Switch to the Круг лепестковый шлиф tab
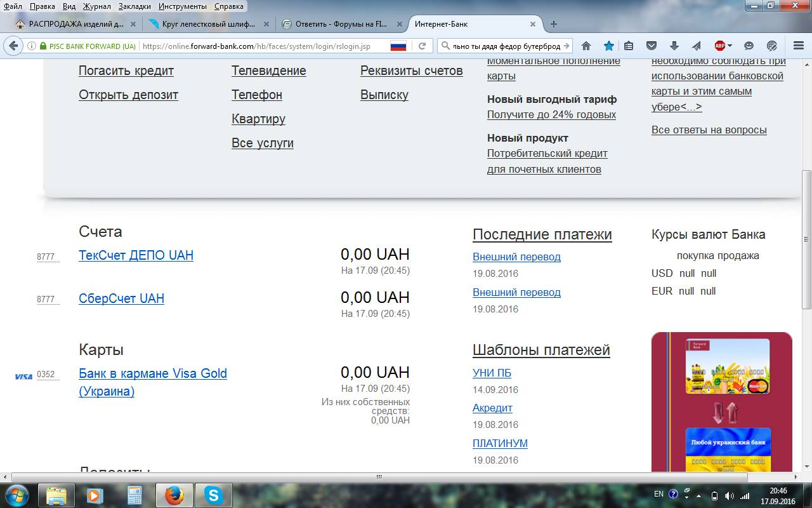 click(x=209, y=24)
